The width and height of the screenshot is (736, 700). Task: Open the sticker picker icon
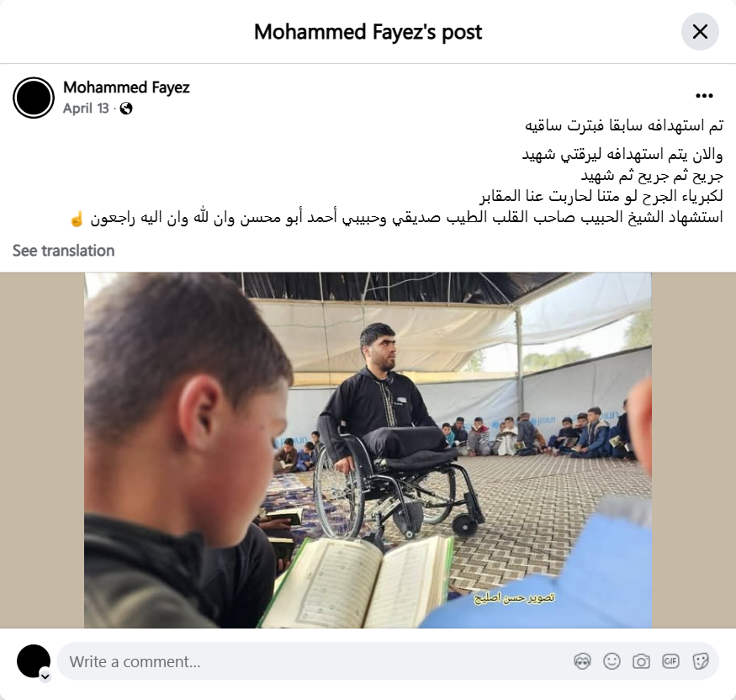700,661
